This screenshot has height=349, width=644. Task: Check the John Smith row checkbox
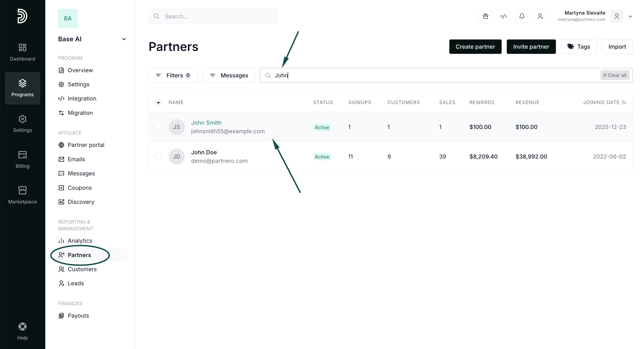click(158, 127)
